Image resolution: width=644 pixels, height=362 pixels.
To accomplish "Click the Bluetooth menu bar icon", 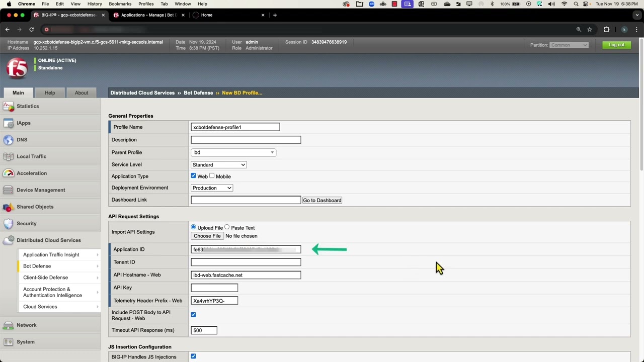I will [x=492, y=4].
